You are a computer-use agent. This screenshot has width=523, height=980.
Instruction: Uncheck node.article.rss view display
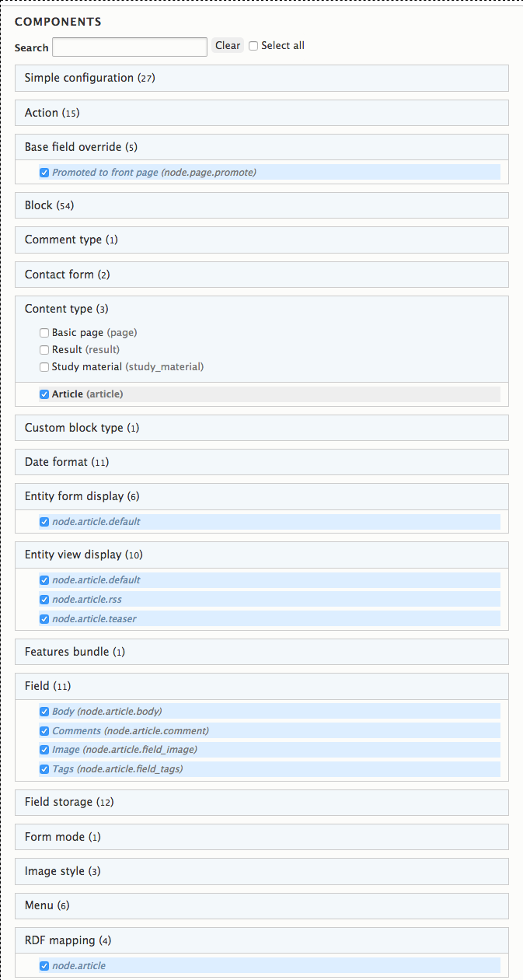pyautogui.click(x=44, y=600)
